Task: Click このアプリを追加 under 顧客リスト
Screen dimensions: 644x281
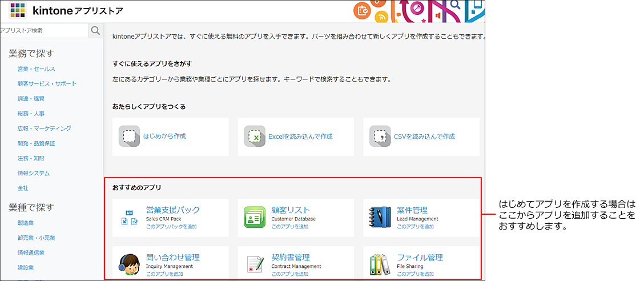Action: (290, 226)
